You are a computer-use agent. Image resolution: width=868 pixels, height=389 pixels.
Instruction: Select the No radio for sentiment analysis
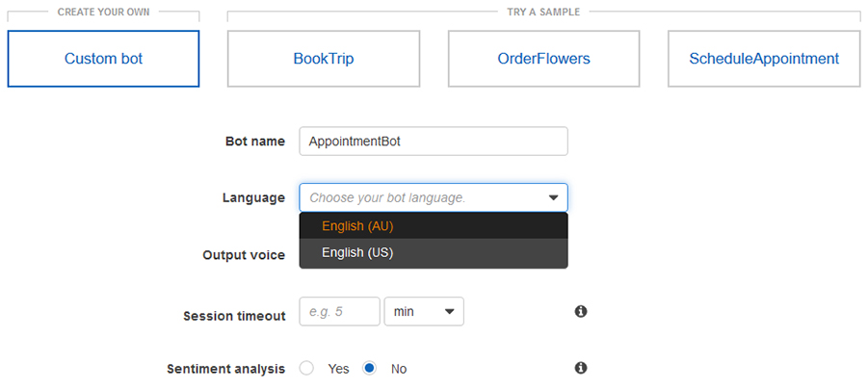click(x=369, y=368)
